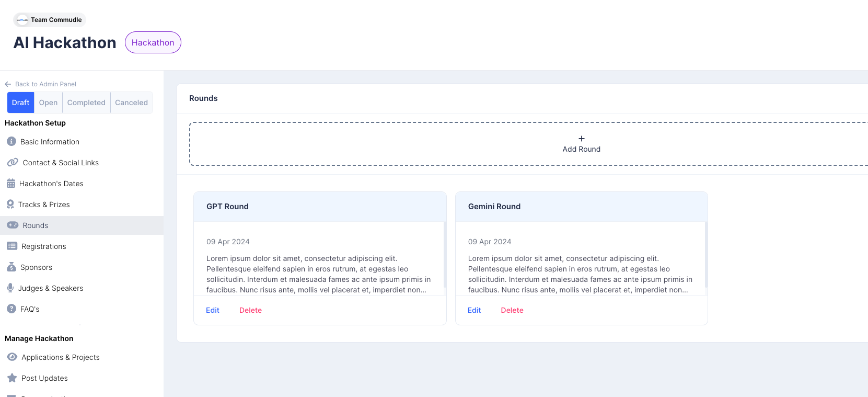Set hackathon status to Completed

tap(86, 103)
